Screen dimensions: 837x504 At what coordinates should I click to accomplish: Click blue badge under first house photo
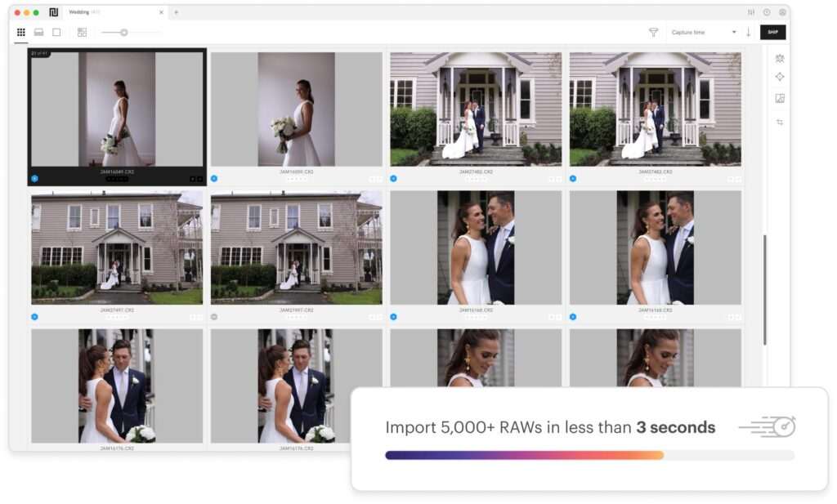click(34, 317)
